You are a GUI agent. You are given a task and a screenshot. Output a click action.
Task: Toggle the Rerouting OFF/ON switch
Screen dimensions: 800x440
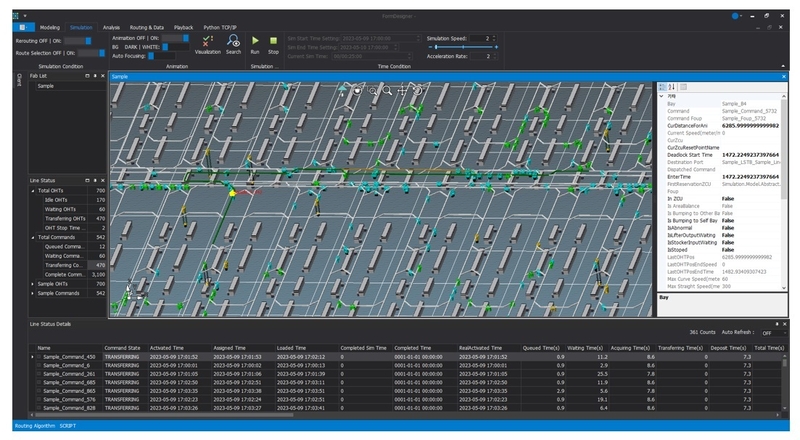tap(78, 41)
